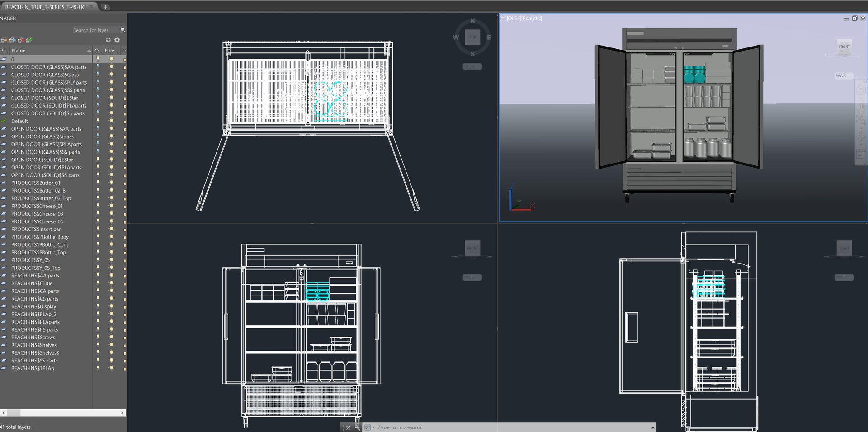This screenshot has width=868, height=432.
Task: Open command line customize wrench
Action: click(x=357, y=427)
